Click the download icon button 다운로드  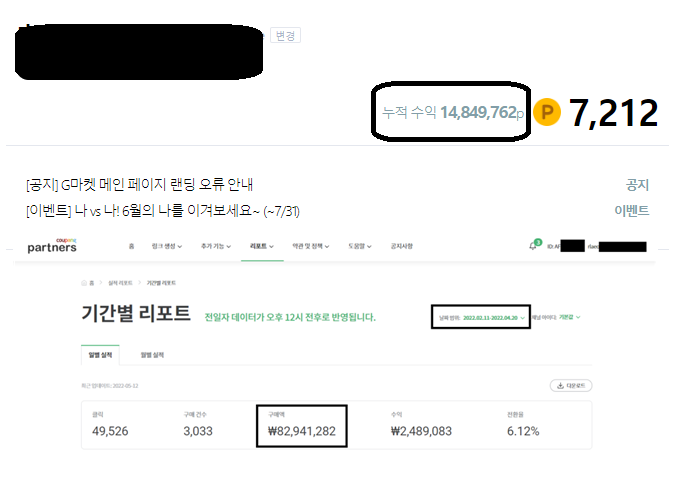tap(571, 386)
